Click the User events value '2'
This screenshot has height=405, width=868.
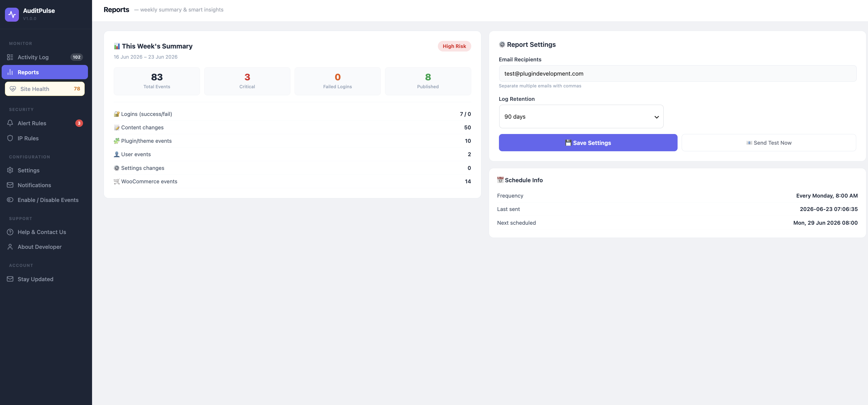point(469,154)
